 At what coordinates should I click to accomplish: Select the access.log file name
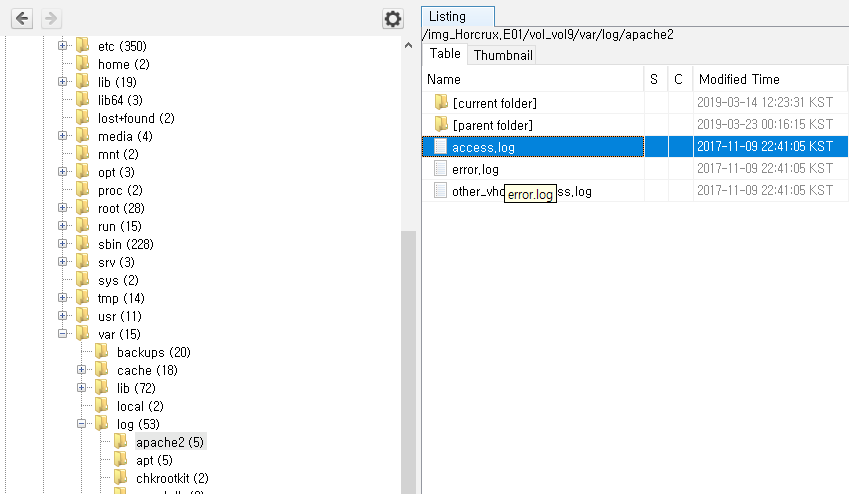coord(484,147)
